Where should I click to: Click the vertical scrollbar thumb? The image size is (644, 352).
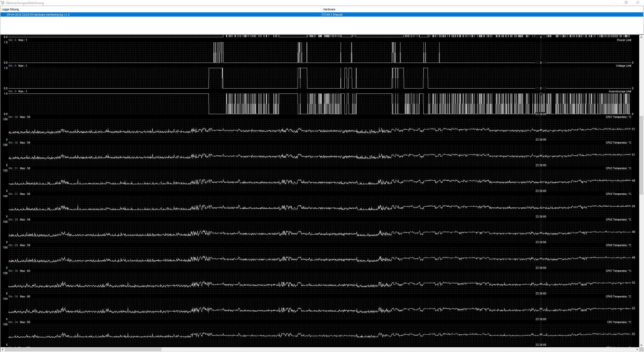tap(641, 155)
